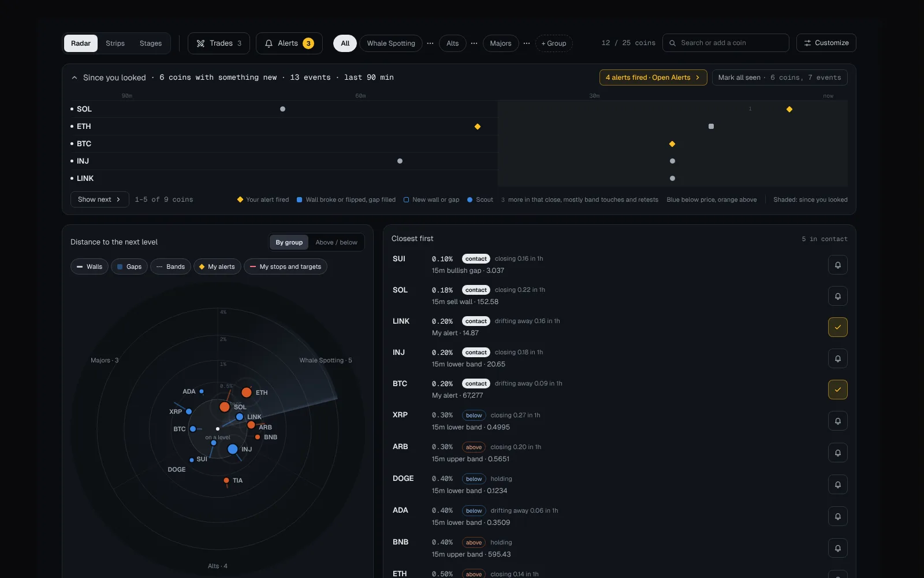Switch to the Strips view tab
The width and height of the screenshot is (924, 578).
click(115, 43)
